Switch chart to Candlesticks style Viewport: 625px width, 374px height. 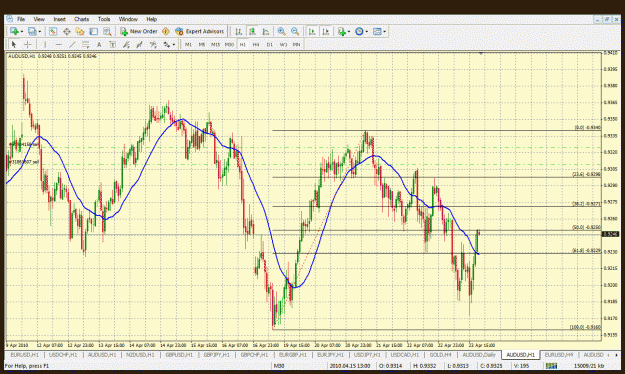pyautogui.click(x=252, y=31)
